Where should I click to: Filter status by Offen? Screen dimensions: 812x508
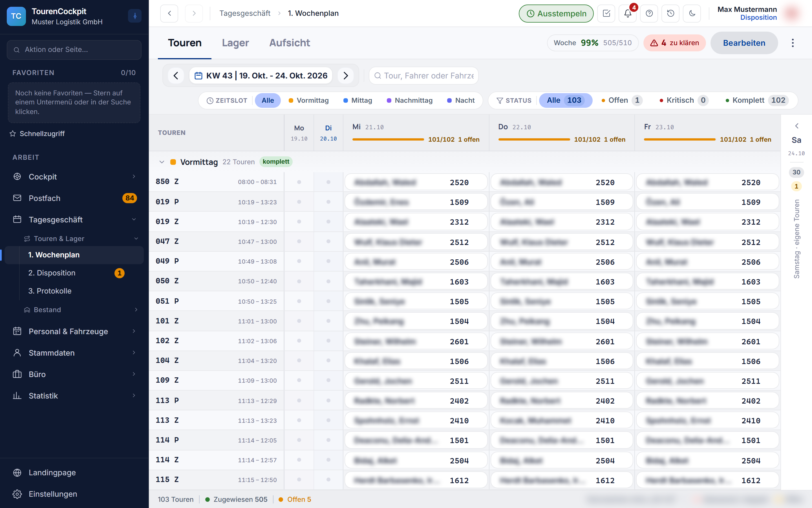[622, 100]
